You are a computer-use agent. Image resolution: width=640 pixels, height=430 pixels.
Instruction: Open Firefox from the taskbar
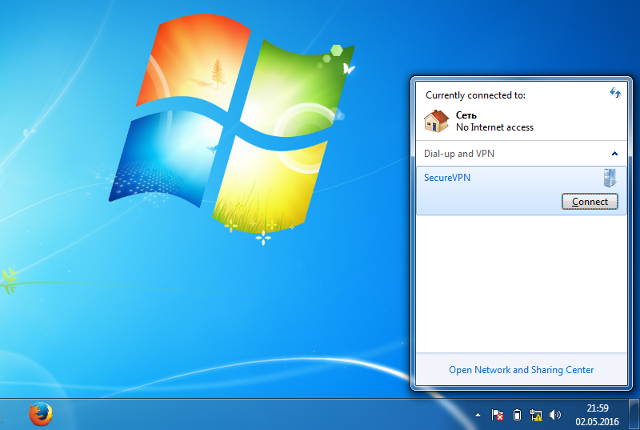click(x=41, y=414)
